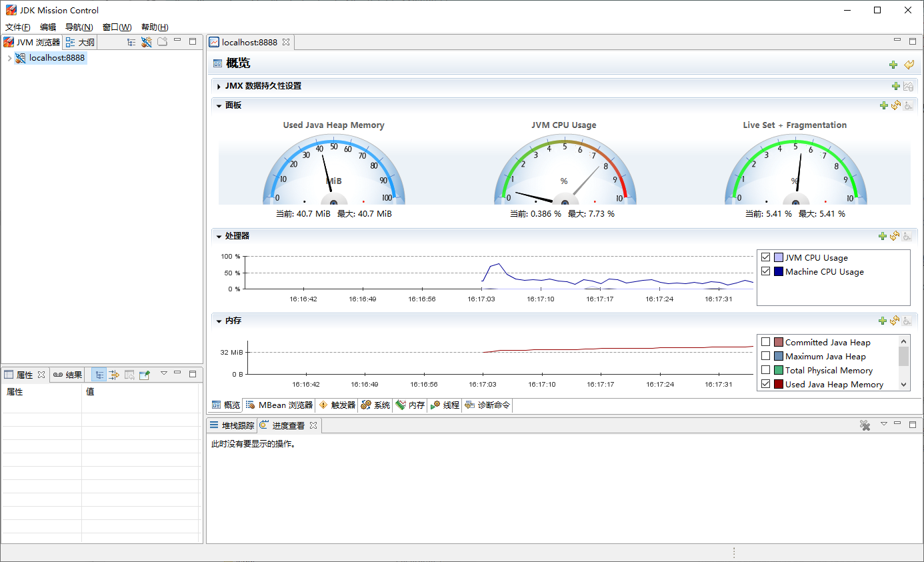The height and width of the screenshot is (562, 924).
Task: Open the 帮助(H) menu
Action: click(155, 27)
